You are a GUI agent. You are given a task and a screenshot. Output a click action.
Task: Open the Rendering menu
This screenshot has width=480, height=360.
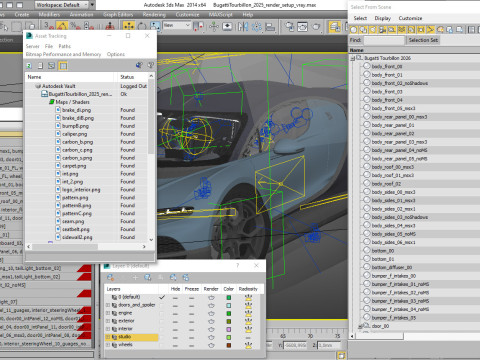click(x=154, y=15)
